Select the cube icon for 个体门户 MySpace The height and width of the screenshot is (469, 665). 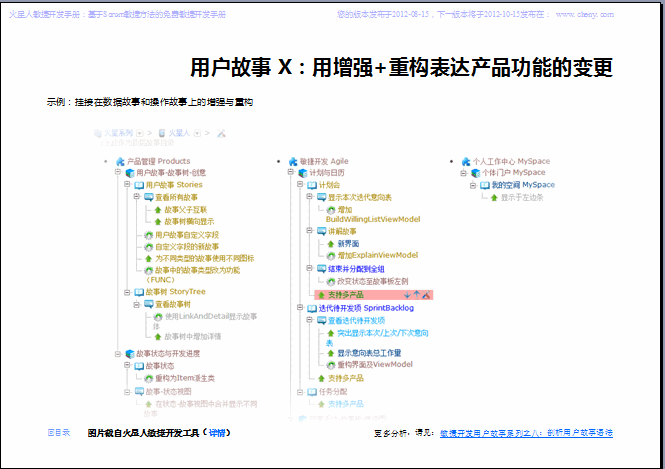click(x=476, y=173)
